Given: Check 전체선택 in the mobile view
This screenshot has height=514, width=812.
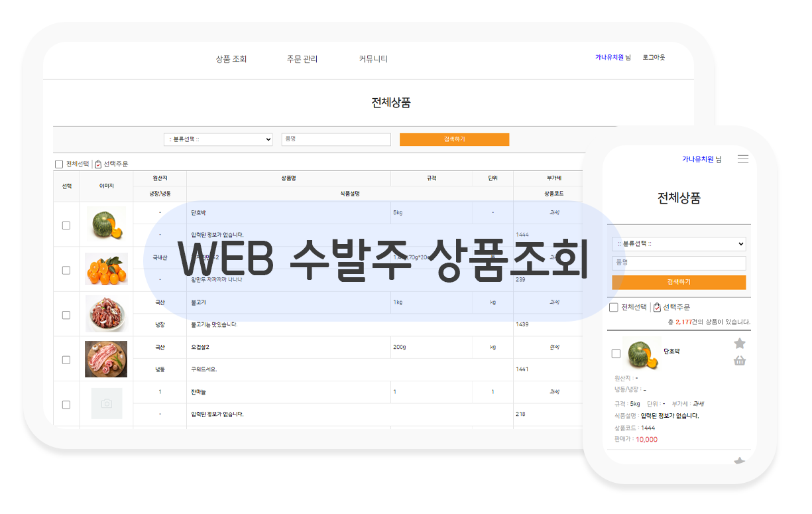Looking at the screenshot, I should coord(614,307).
